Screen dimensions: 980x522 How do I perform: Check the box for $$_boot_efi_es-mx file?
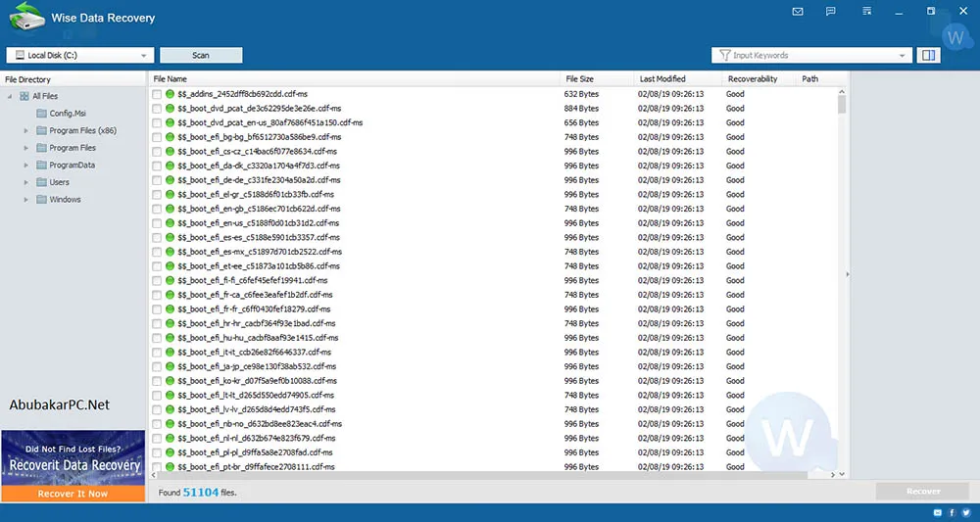(156, 252)
